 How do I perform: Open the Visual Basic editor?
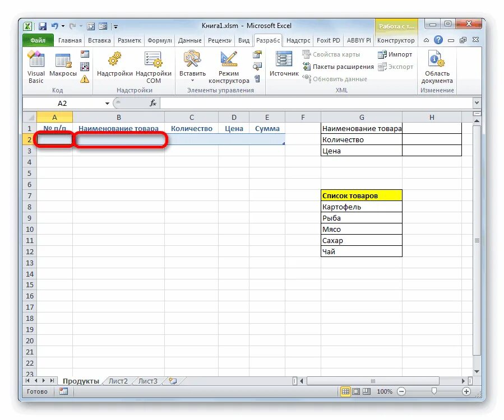pos(36,67)
